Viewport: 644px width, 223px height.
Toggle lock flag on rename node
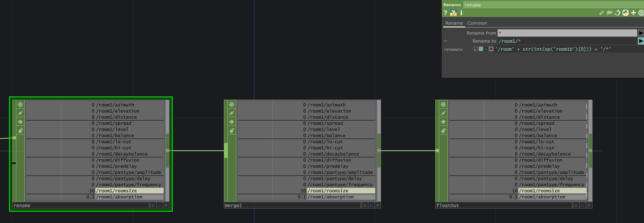[x=20, y=130]
